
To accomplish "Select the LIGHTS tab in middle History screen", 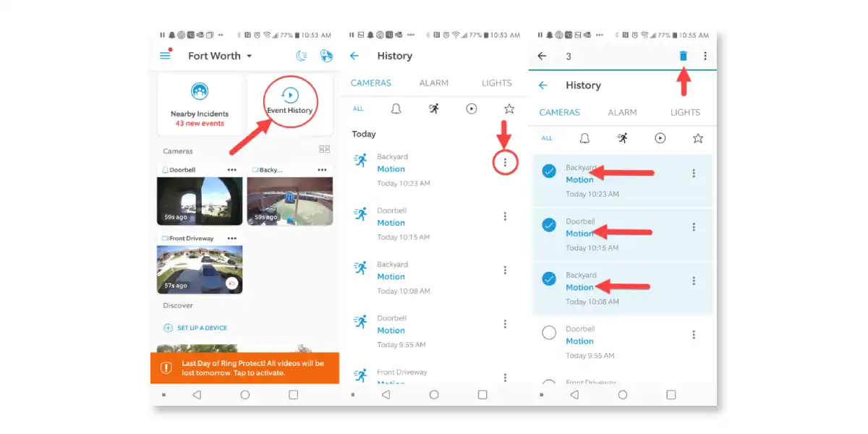I will pyautogui.click(x=497, y=83).
